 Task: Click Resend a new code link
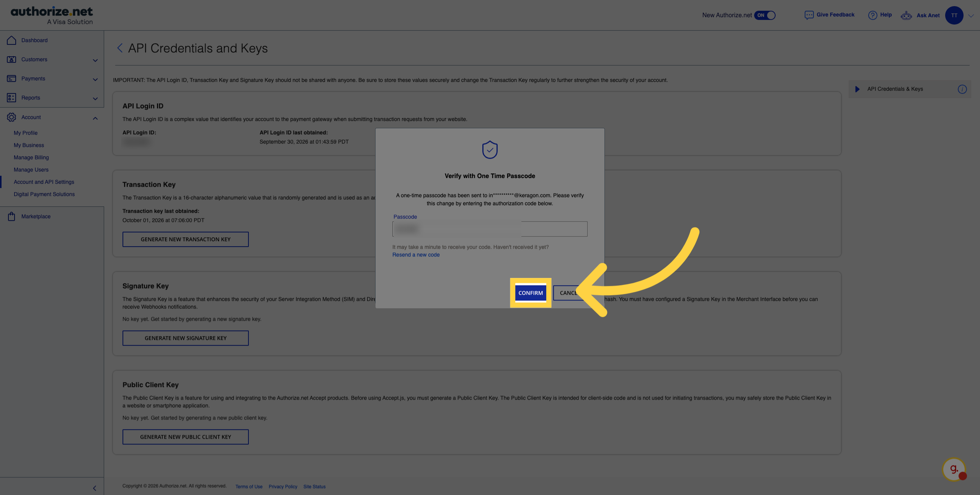click(x=416, y=255)
